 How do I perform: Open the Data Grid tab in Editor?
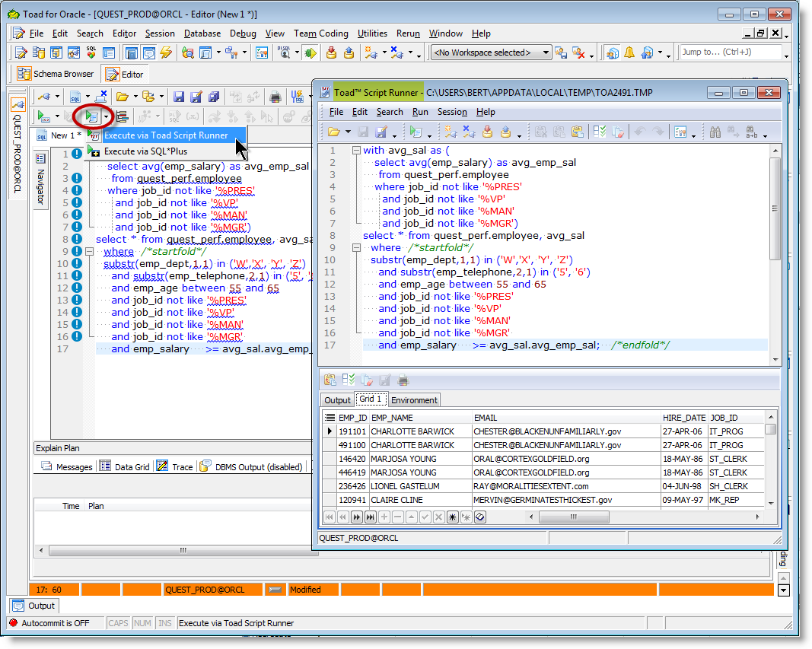[x=125, y=466]
